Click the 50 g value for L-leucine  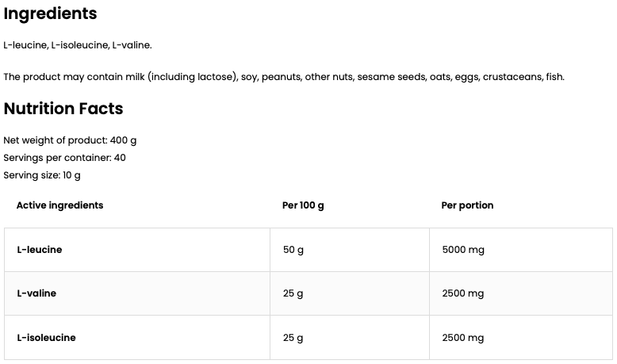(x=293, y=250)
